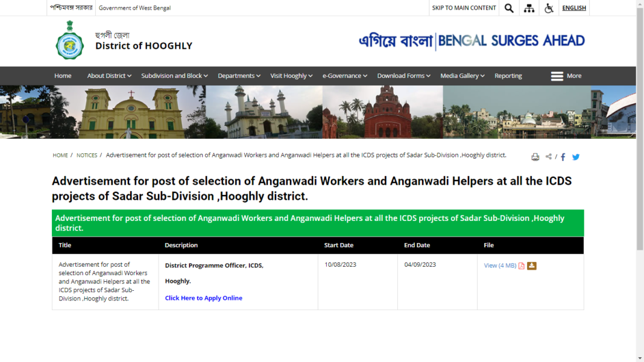Click the sitemap icon in the header
This screenshot has height=362, width=644.
click(x=529, y=8)
